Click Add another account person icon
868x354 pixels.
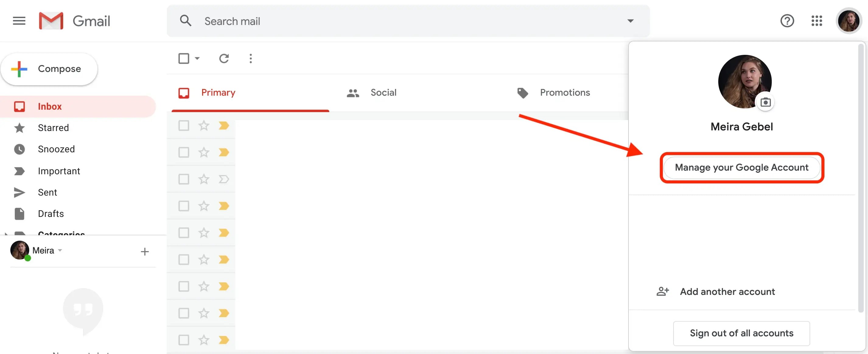tap(663, 291)
